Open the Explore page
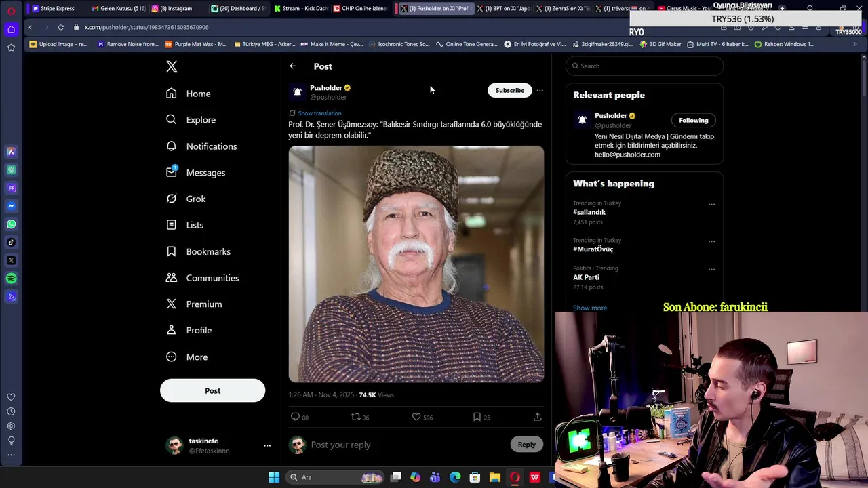Screen dimensions: 868x488 point(191,120)
